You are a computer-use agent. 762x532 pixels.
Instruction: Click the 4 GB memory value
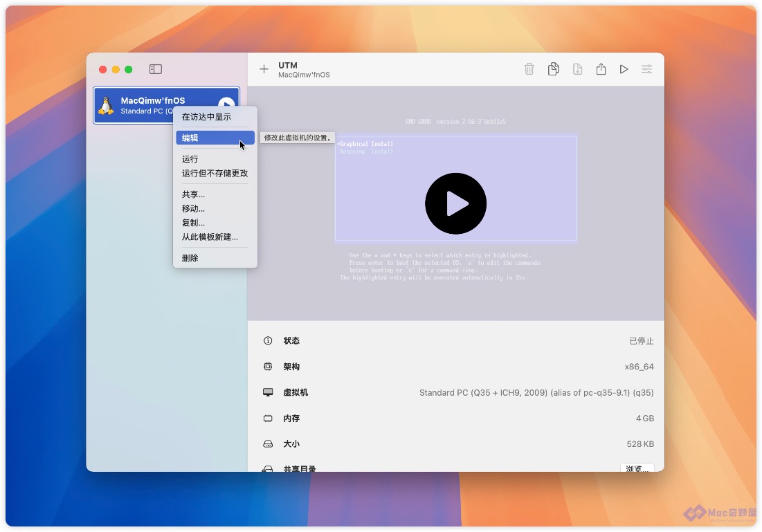(x=645, y=419)
